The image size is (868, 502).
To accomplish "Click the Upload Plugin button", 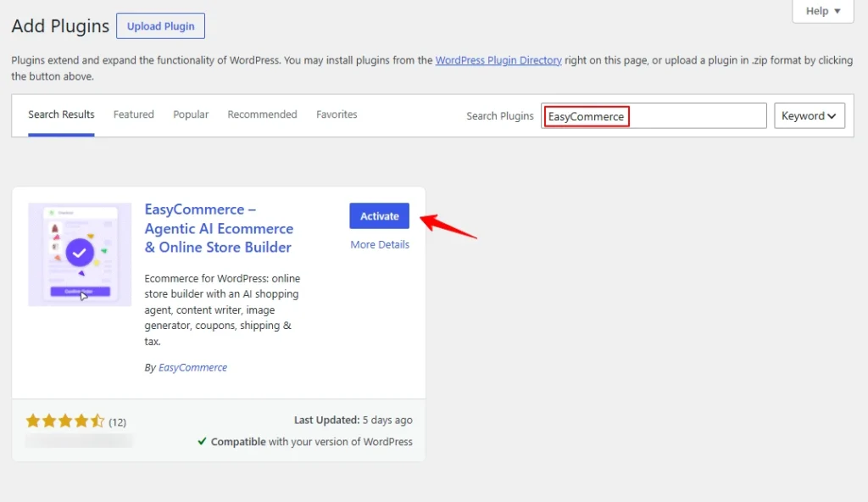I will point(160,26).
